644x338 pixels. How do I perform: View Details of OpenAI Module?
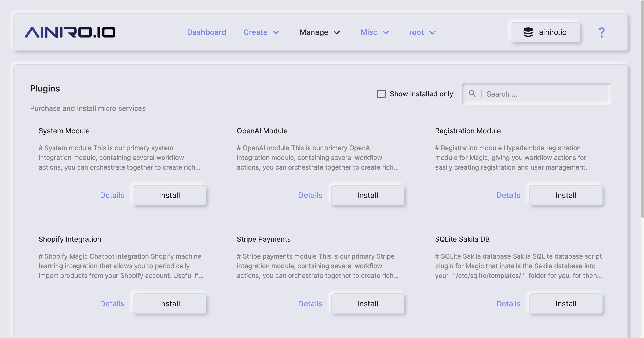tap(310, 195)
